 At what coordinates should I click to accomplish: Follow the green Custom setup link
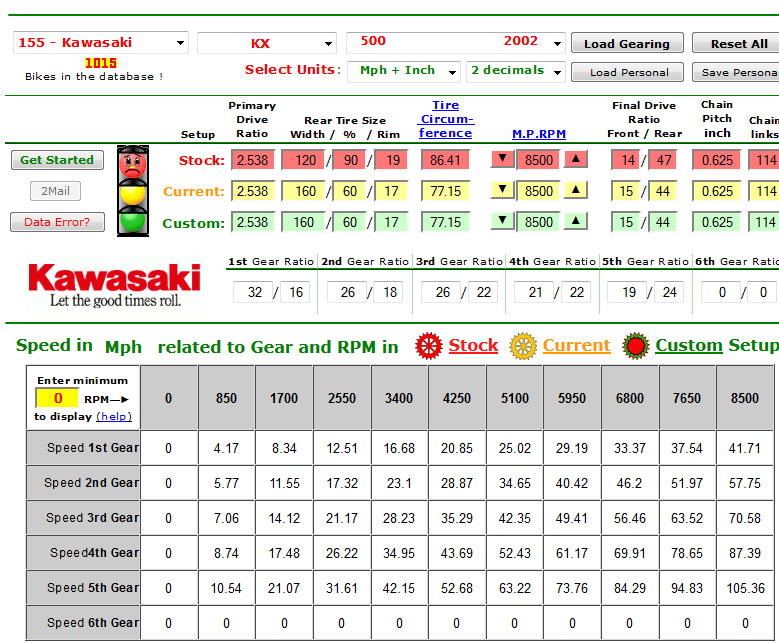(689, 345)
